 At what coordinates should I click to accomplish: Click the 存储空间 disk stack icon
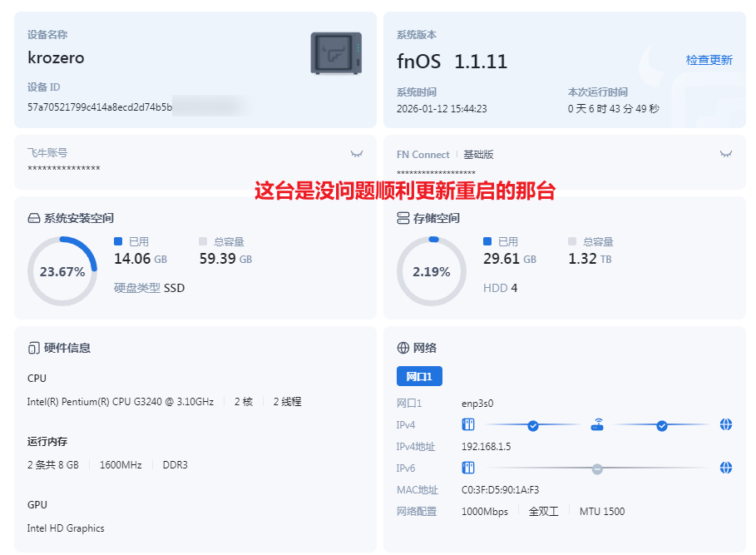(x=403, y=218)
